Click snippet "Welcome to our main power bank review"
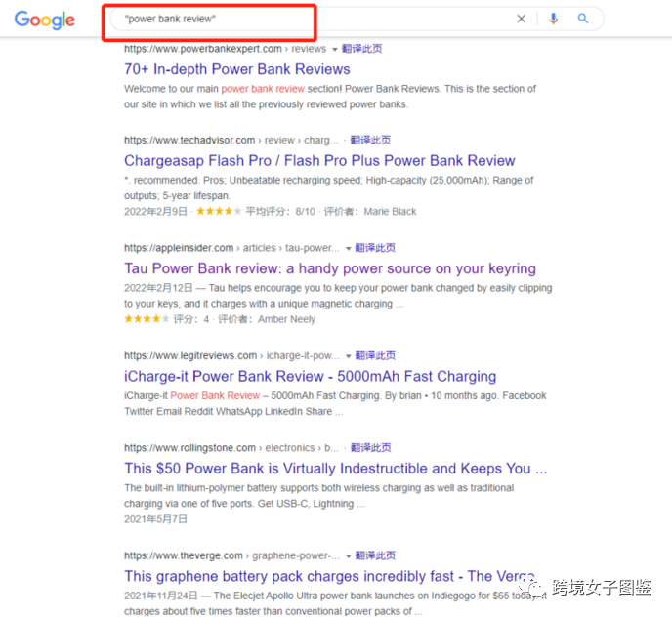Viewport: 672px width, 617px height. pos(214,89)
